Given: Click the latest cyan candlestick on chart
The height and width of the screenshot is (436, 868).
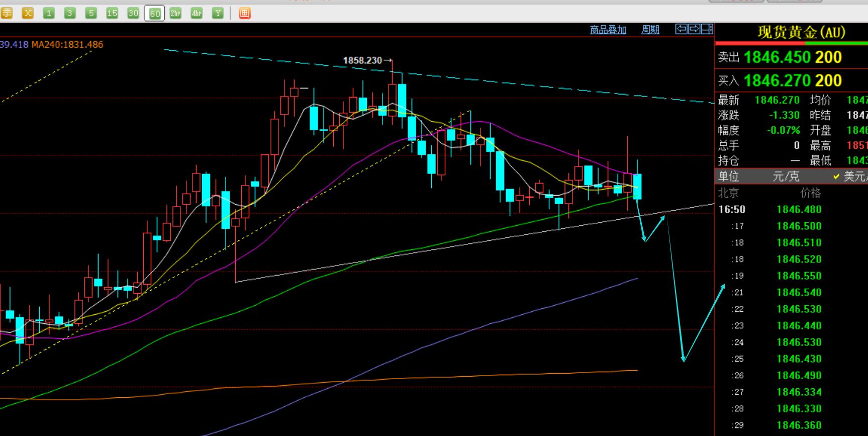Looking at the screenshot, I should 637,187.
